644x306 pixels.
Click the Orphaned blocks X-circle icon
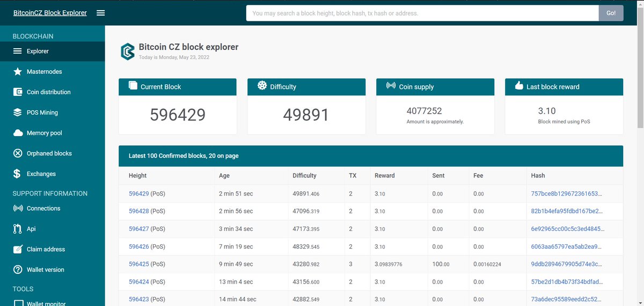pyautogui.click(x=18, y=153)
